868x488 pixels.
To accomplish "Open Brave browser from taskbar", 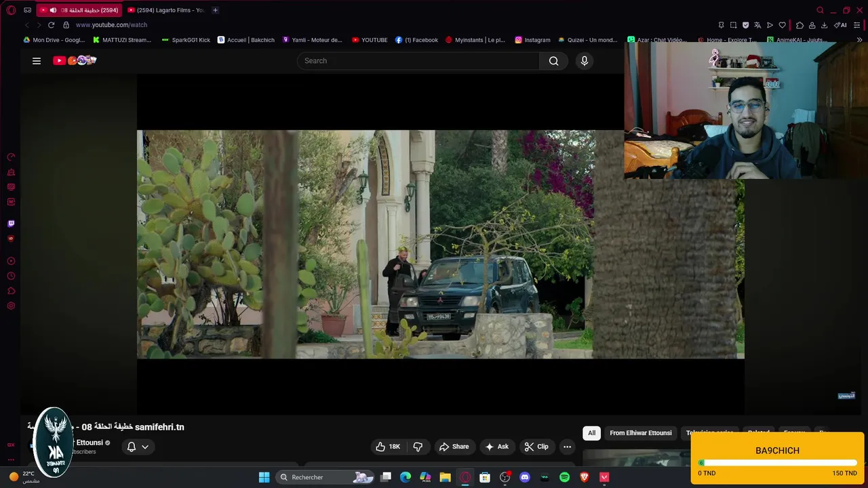I will pyautogui.click(x=585, y=477).
